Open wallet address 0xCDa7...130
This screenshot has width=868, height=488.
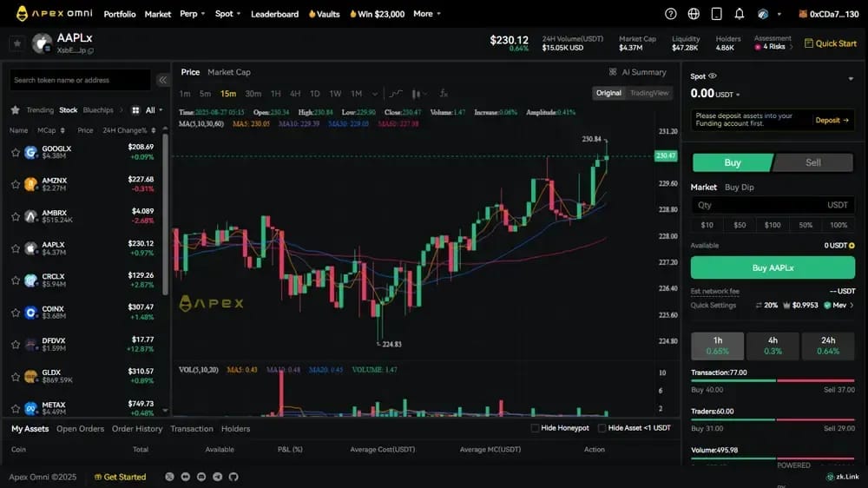click(x=828, y=14)
